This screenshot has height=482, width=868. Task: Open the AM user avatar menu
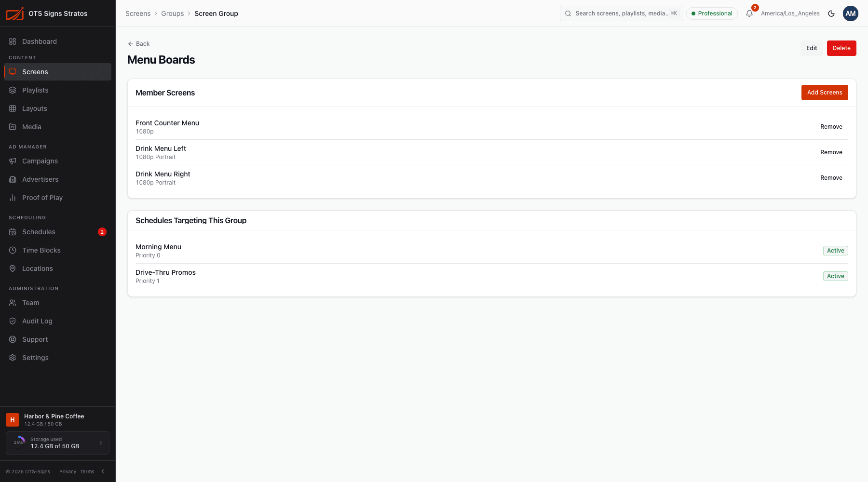(851, 13)
